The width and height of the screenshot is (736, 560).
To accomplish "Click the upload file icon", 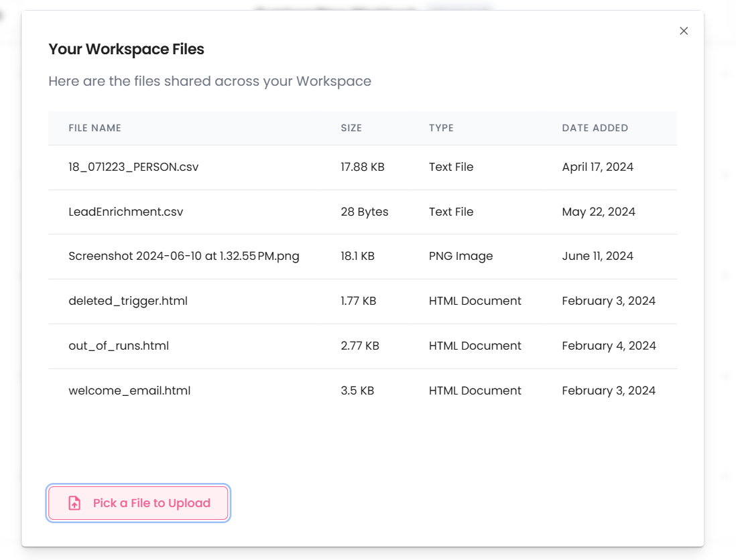I will point(74,503).
